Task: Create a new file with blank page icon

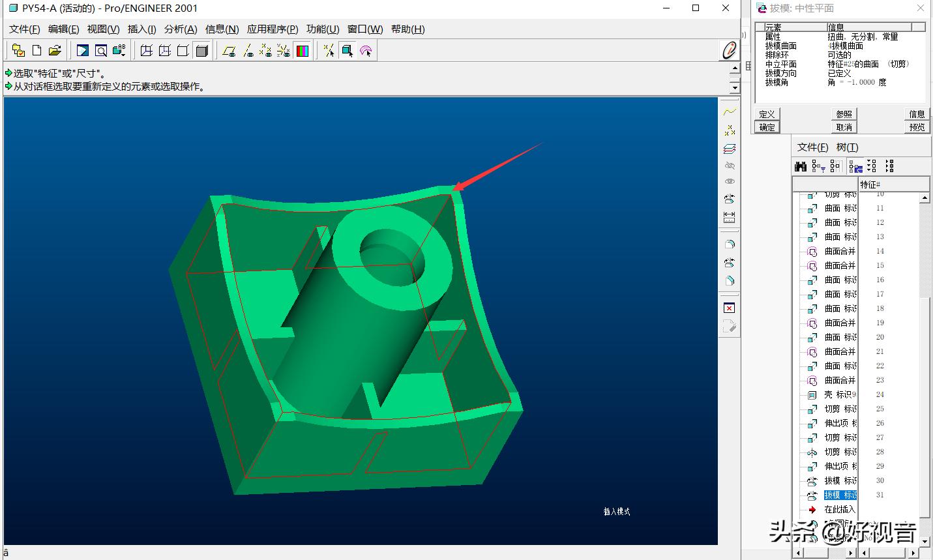Action: [37, 51]
